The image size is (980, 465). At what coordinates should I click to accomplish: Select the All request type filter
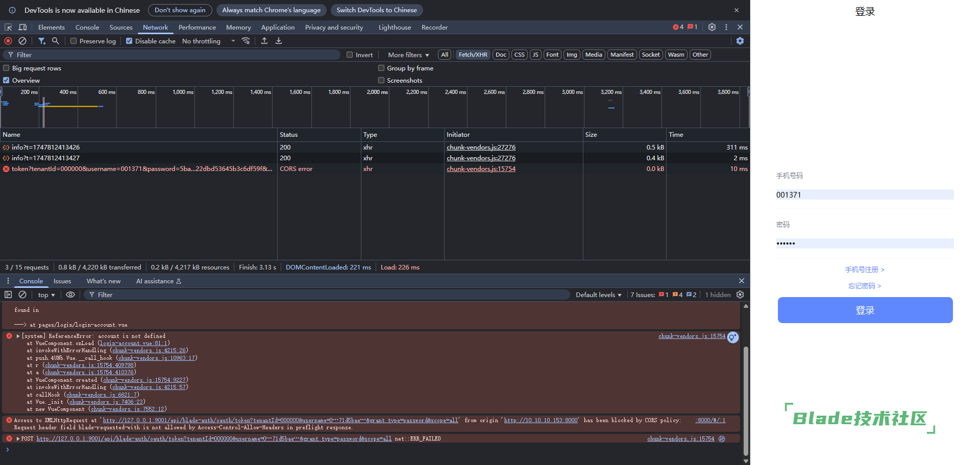[x=445, y=55]
